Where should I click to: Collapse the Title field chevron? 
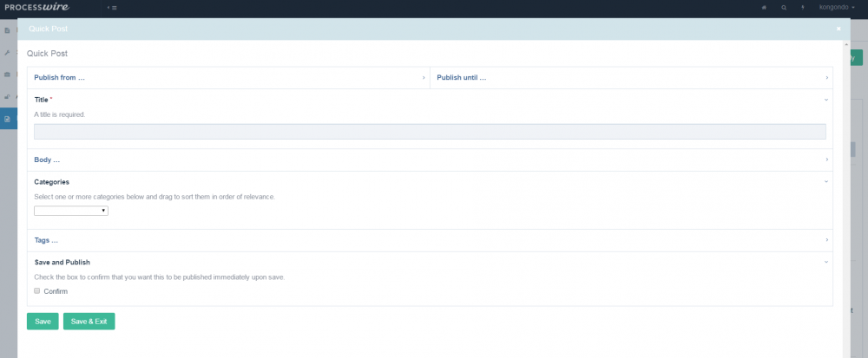(825, 101)
